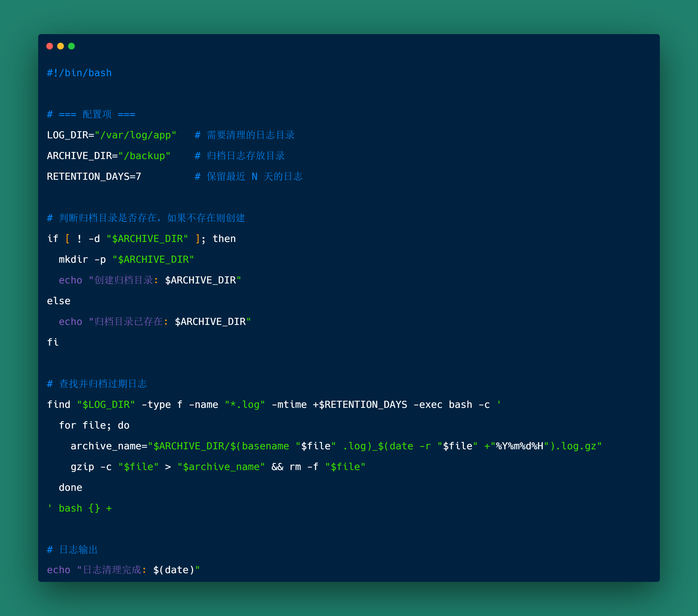Click '-exec bash -c' in the find line
Image resolution: width=698 pixels, height=616 pixels.
[x=452, y=405]
